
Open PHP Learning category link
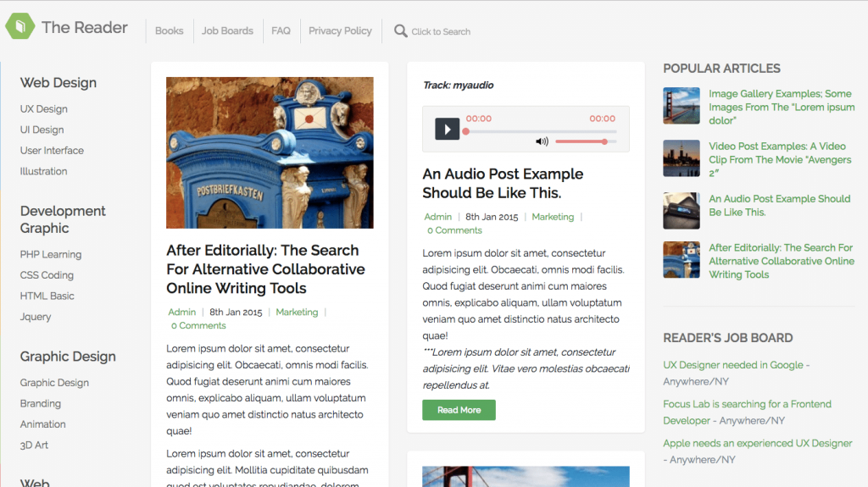[51, 255]
